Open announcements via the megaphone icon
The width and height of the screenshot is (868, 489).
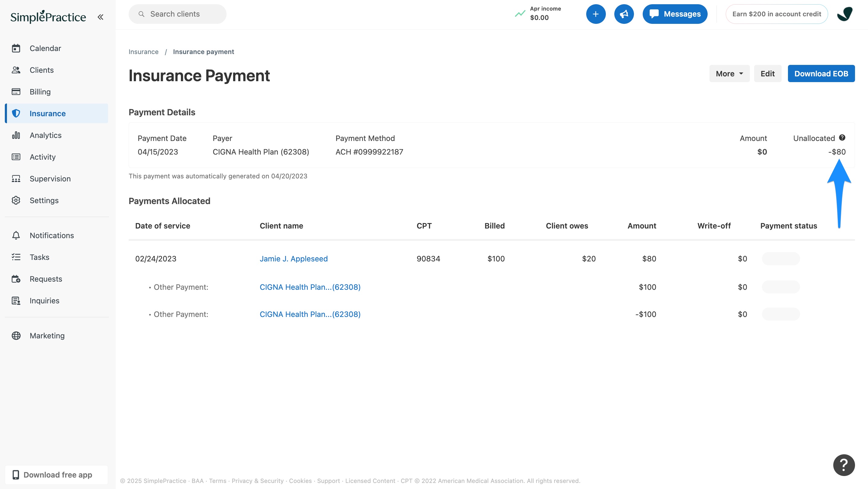click(624, 14)
